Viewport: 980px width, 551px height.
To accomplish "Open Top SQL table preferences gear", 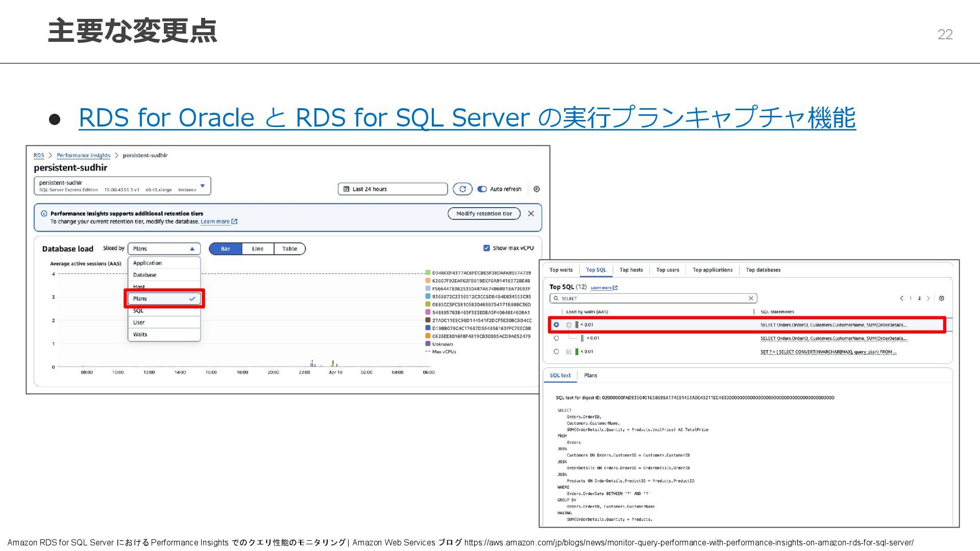I will tap(942, 298).
